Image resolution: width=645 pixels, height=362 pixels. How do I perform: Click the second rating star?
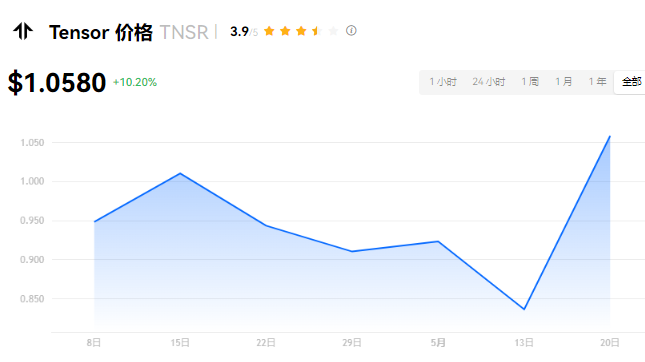click(285, 31)
